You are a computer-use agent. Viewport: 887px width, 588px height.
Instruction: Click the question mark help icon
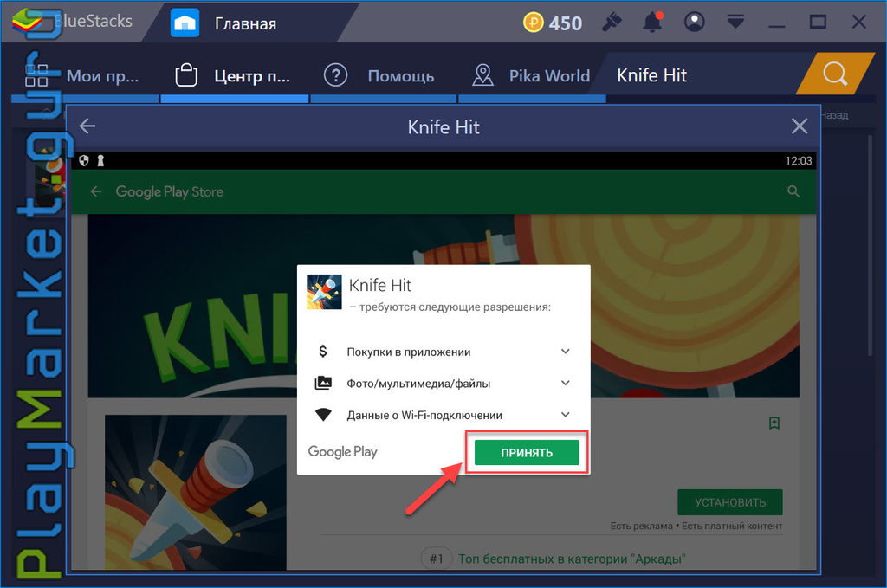pyautogui.click(x=335, y=75)
